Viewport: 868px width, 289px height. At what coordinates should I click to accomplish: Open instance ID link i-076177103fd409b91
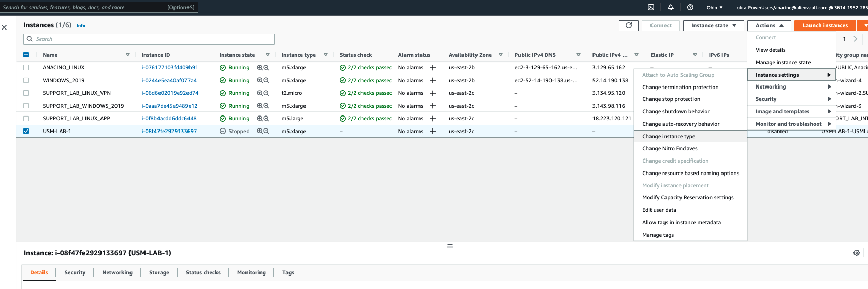(x=170, y=68)
